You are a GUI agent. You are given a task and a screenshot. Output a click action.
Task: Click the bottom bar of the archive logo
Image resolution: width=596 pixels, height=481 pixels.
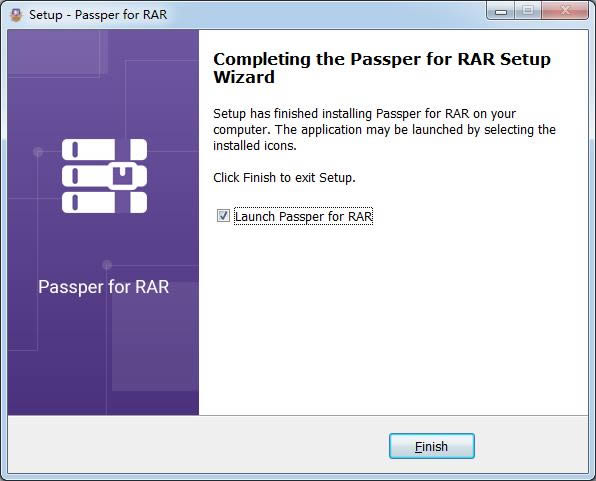point(105,202)
